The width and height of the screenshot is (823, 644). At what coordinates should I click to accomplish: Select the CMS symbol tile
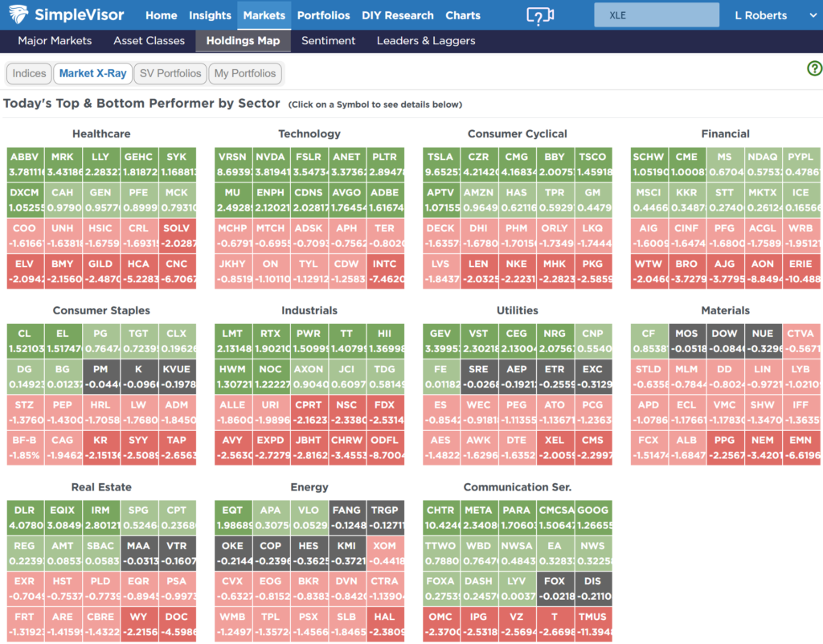592,448
